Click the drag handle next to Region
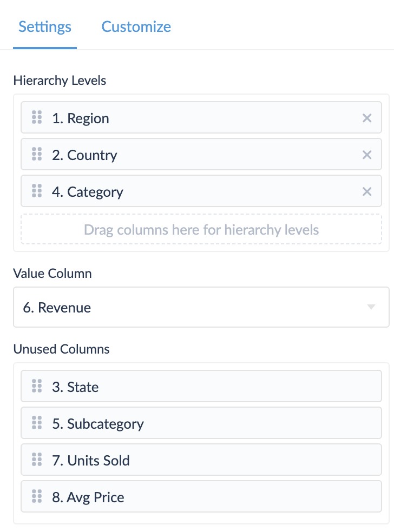394x532 pixels. click(x=37, y=117)
